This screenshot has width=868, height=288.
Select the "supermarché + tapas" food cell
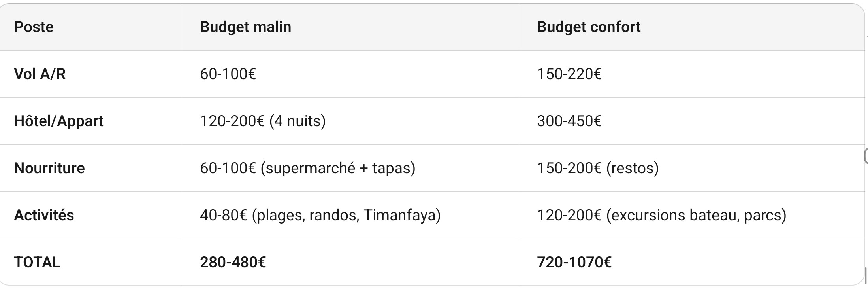coord(307,168)
